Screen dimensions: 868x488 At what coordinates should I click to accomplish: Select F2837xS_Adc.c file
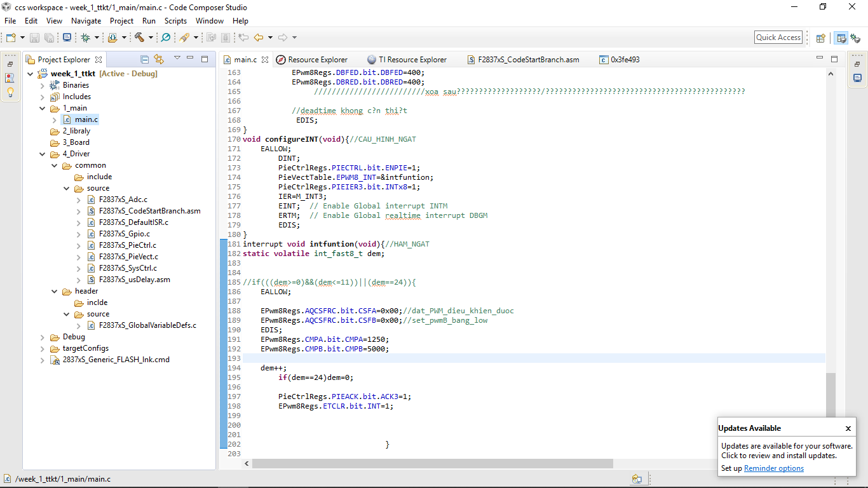point(123,200)
